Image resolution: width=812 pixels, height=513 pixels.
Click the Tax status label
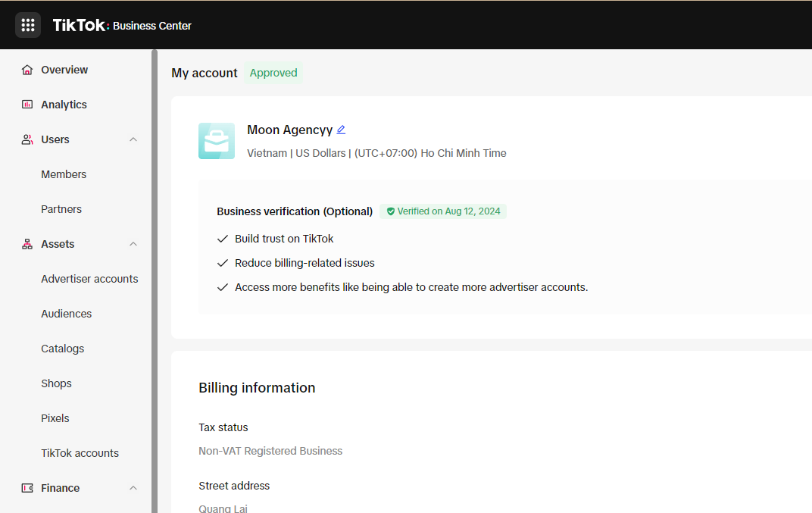pos(223,427)
